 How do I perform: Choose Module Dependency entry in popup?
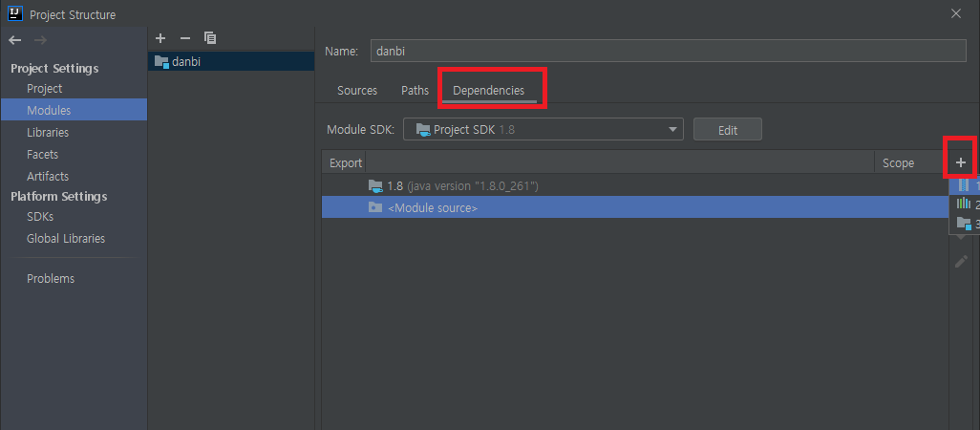965,224
